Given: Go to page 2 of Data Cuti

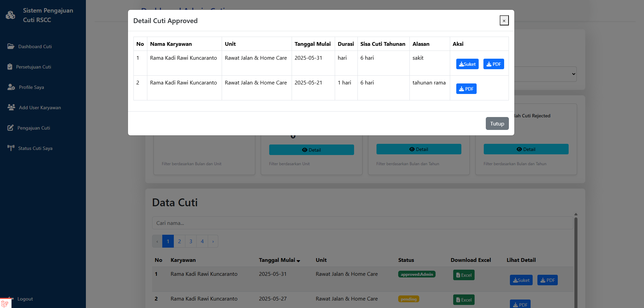Looking at the screenshot, I should click(x=179, y=242).
